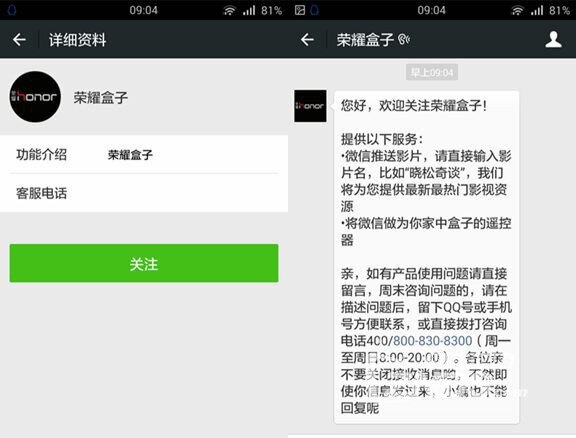Tap the ear receiver mode icon
The width and height of the screenshot is (576, 438).
point(404,39)
